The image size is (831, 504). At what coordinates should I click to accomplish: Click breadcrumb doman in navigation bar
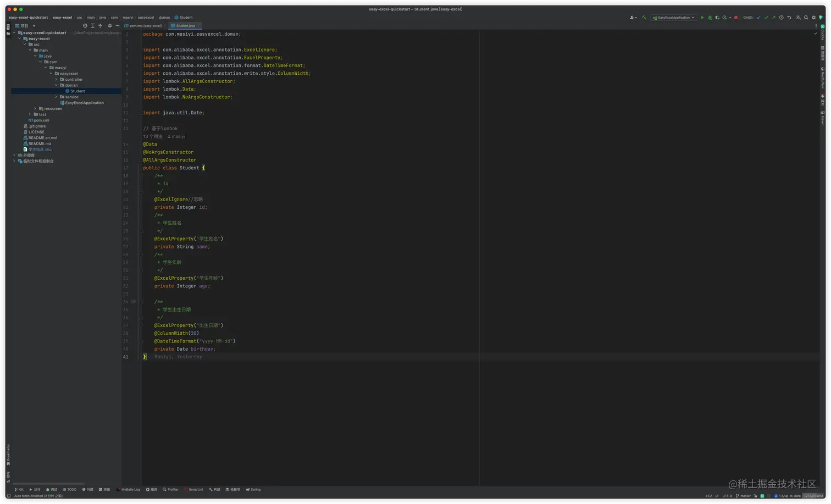[x=164, y=18]
